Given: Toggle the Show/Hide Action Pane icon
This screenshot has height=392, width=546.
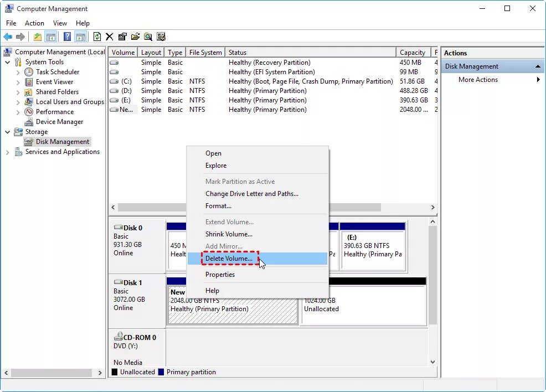Looking at the screenshot, I should pos(81,37).
